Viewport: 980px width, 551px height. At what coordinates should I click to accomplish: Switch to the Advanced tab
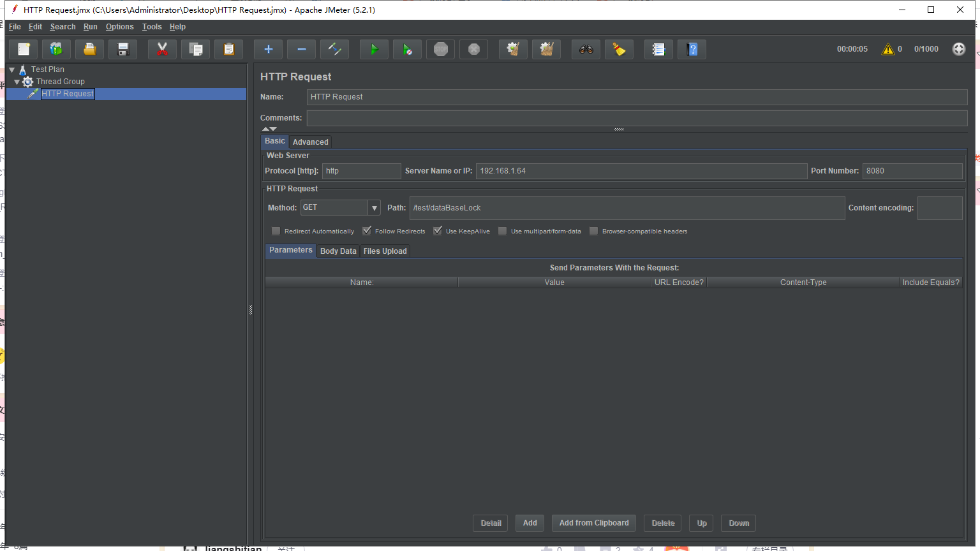(x=311, y=142)
